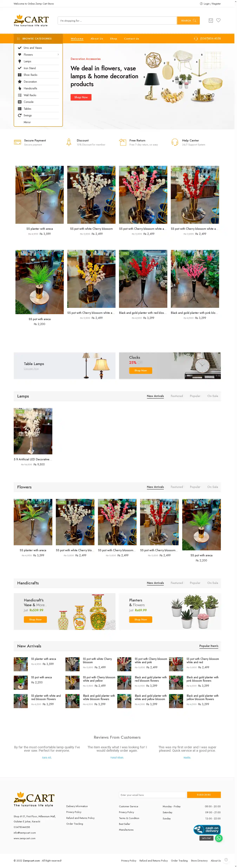237x868 pixels.
Task: Click the WhatsApp chat icon
Action: coord(219,838)
